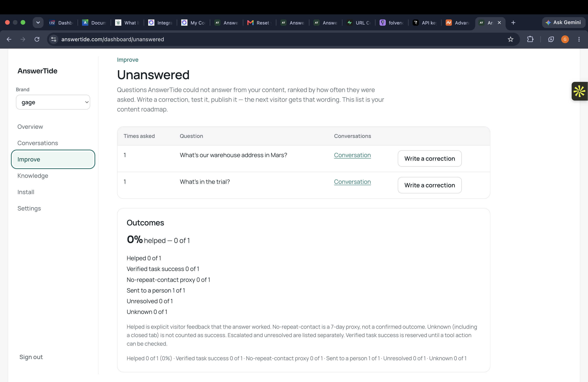This screenshot has width=588, height=382.
Task: Click the Outcomes heading
Action: click(x=145, y=223)
